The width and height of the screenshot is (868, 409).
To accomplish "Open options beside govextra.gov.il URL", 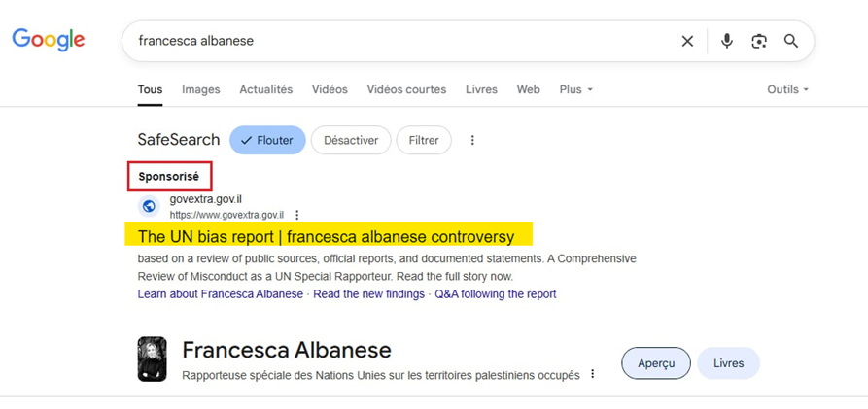I will (297, 215).
